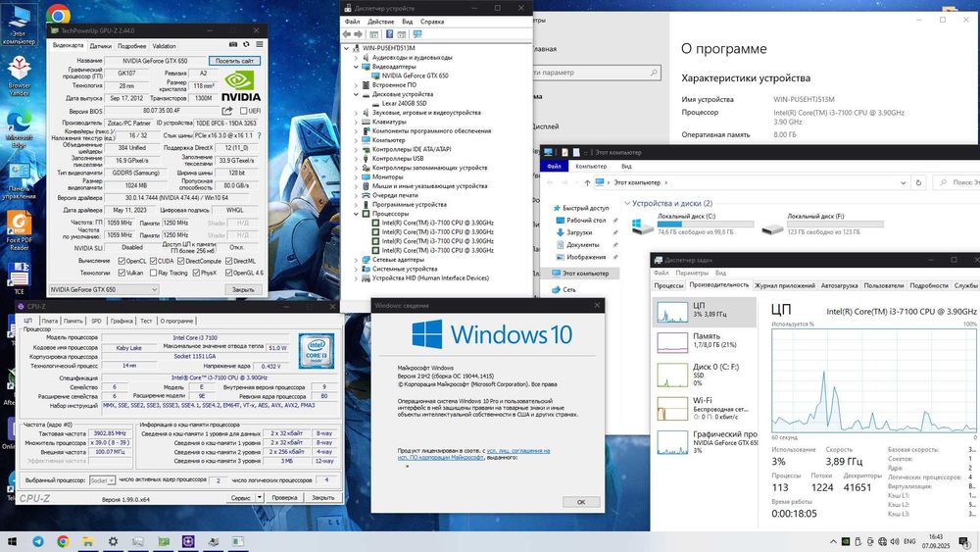
Task: Click the Device Manager back arrow icon
Action: pos(347,34)
